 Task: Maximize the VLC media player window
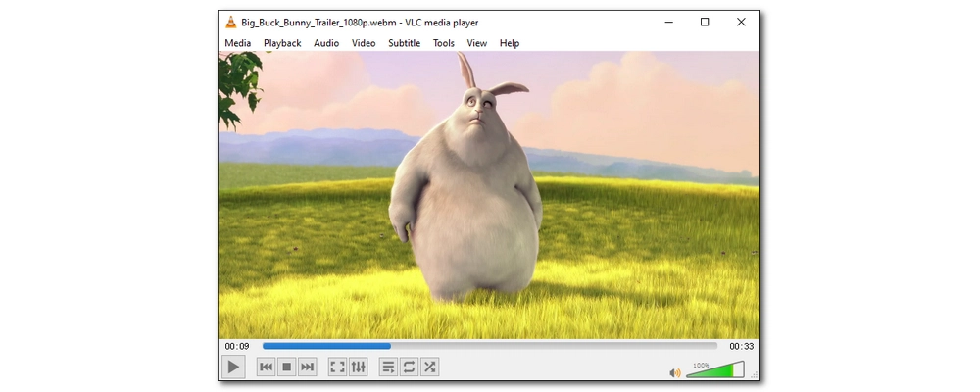click(x=705, y=22)
